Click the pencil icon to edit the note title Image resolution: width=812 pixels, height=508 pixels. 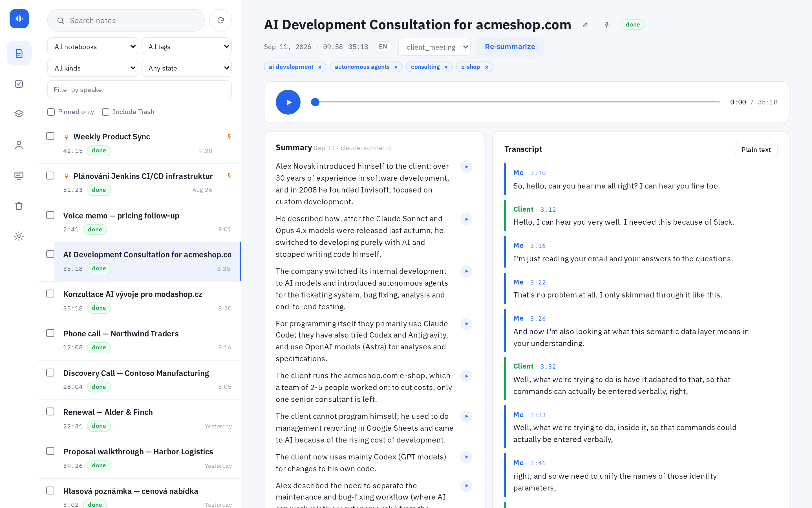point(585,25)
